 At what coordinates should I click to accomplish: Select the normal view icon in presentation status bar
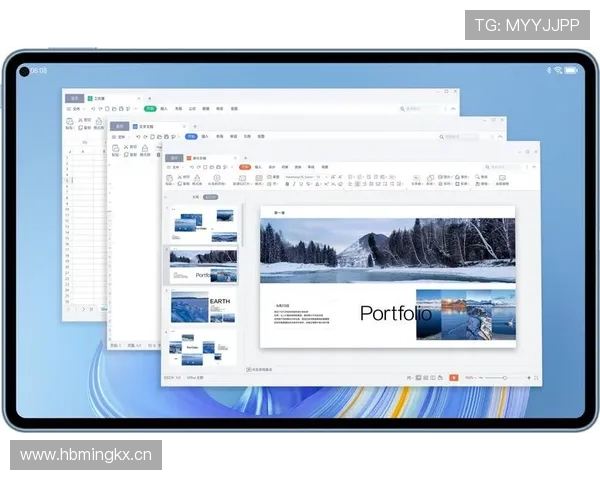coord(416,377)
